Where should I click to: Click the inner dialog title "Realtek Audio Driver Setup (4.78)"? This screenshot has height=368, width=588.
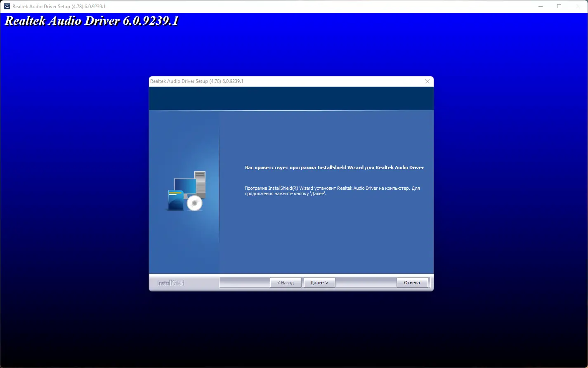(197, 81)
